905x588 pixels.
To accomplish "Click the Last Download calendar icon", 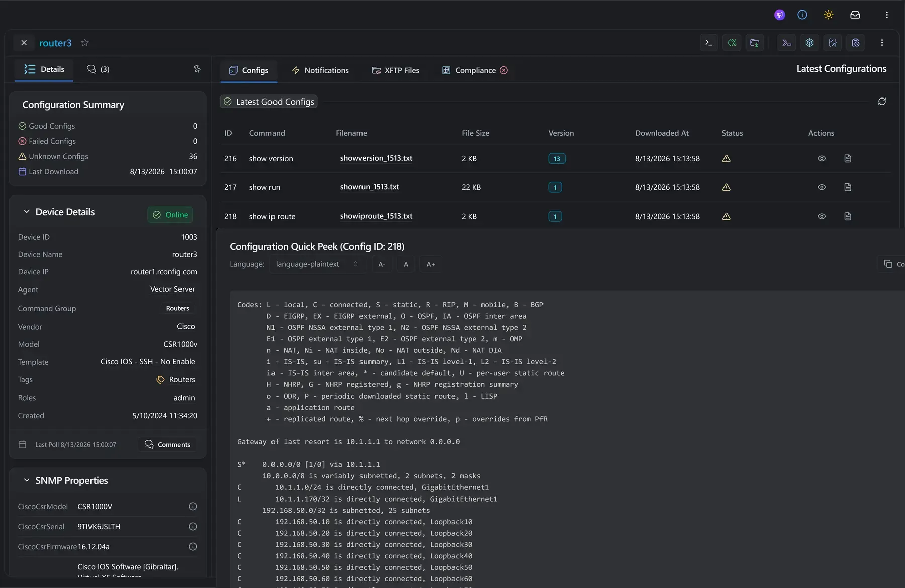I will click(22, 172).
